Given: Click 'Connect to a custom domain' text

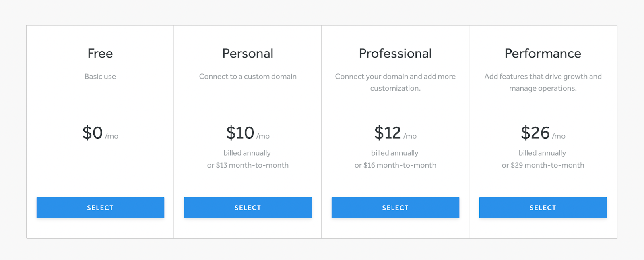Looking at the screenshot, I should [248, 77].
